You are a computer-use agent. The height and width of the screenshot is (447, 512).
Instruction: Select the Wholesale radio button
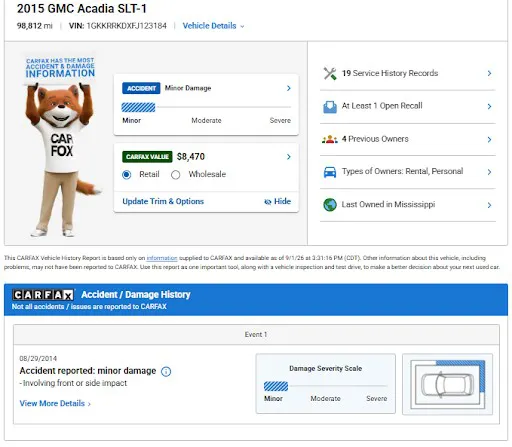point(176,175)
